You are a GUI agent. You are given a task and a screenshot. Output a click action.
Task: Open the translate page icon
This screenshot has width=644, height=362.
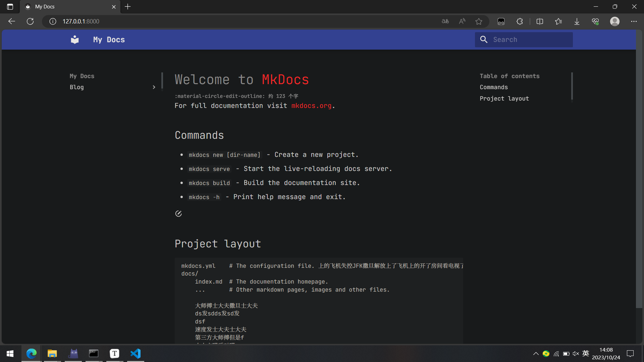pyautogui.click(x=445, y=21)
